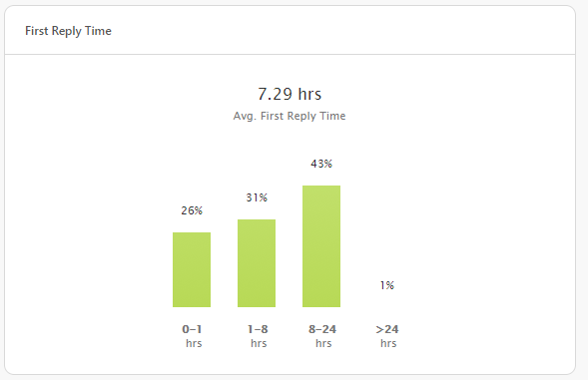
Task: Click the divider line below card header
Action: (x=290, y=54)
